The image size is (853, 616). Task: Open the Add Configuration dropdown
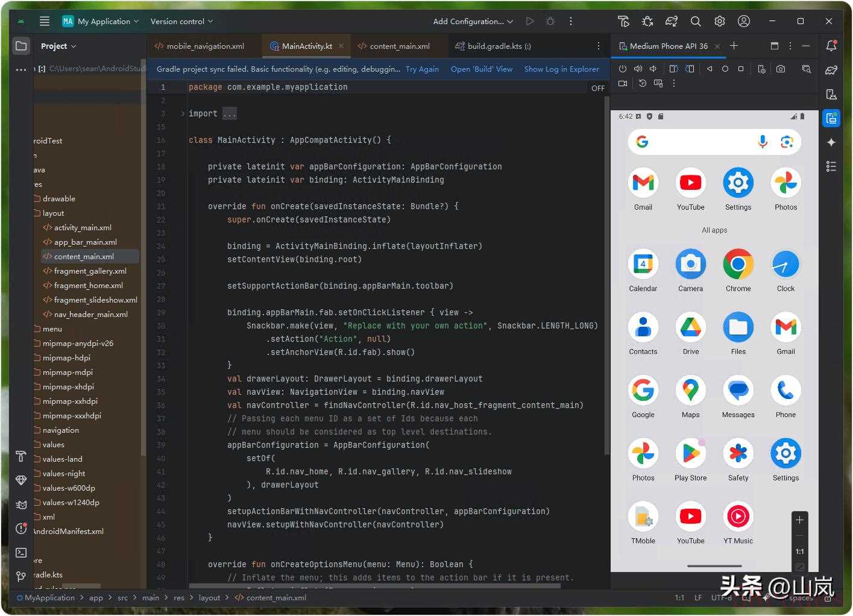(x=473, y=21)
